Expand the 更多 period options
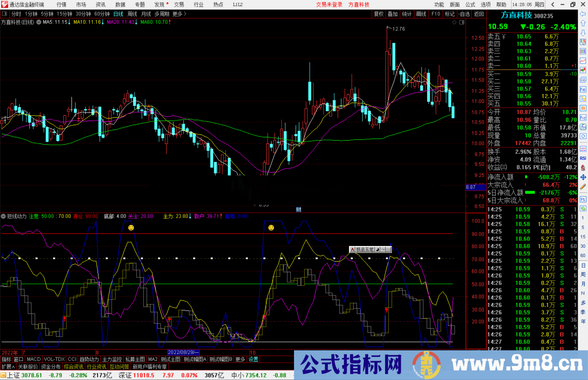The height and width of the screenshot is (380, 588). pyautogui.click(x=177, y=14)
